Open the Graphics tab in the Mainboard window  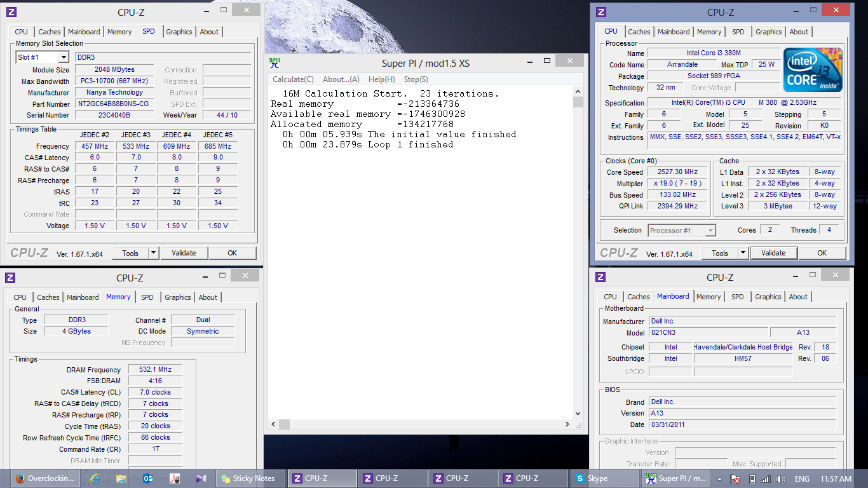768,297
